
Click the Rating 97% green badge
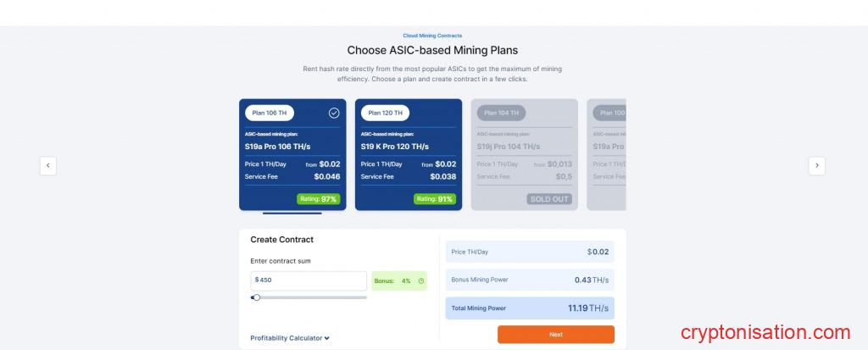tap(318, 199)
